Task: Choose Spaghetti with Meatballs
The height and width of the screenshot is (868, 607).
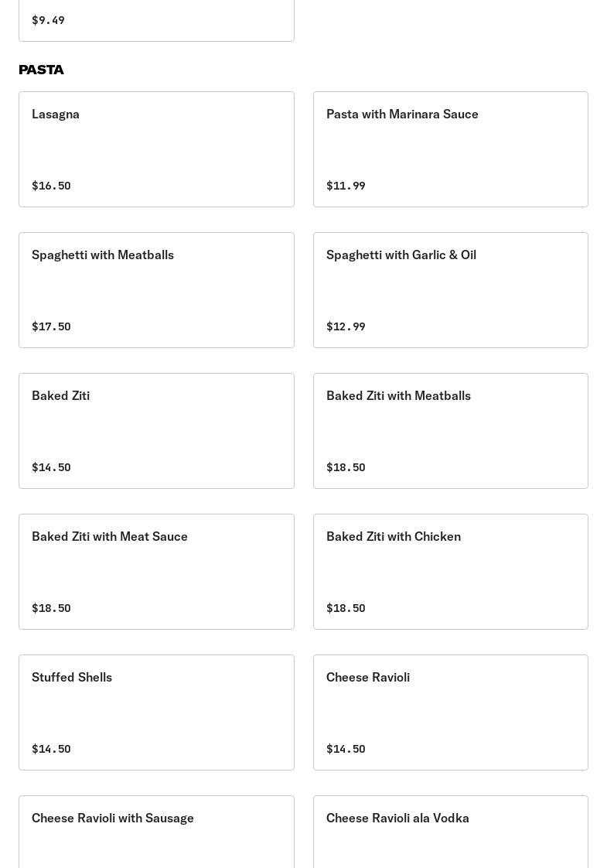Action: pos(156,290)
